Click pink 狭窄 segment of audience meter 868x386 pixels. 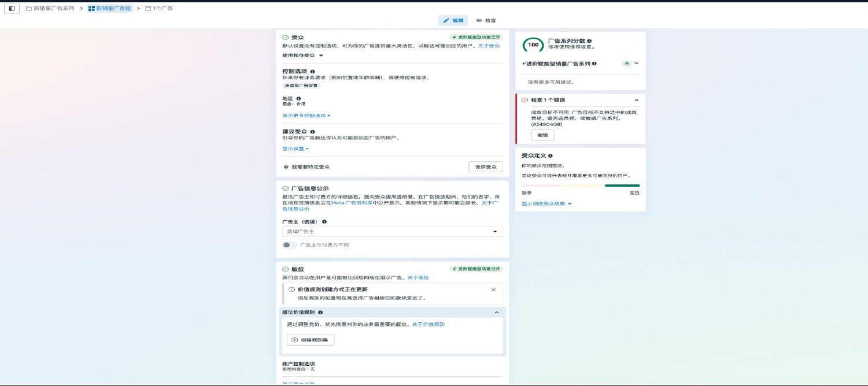click(x=541, y=185)
